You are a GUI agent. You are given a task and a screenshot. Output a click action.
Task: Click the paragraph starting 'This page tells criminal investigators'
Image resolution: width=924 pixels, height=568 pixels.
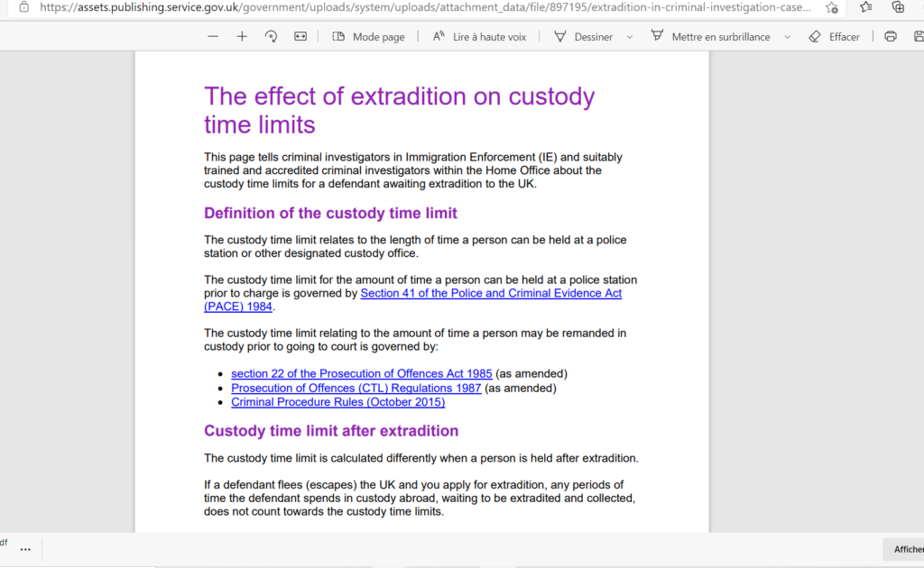(x=413, y=170)
